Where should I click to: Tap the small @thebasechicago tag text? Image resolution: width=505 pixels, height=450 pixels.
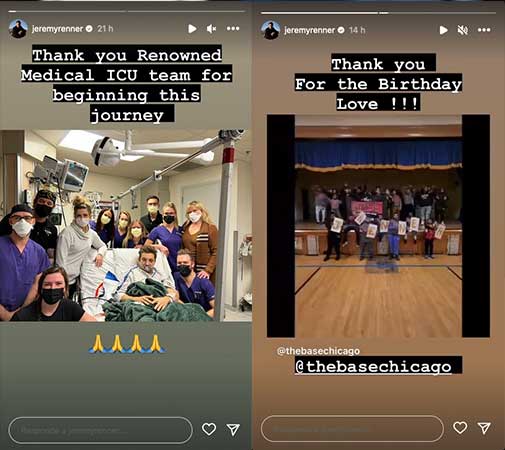[318, 351]
